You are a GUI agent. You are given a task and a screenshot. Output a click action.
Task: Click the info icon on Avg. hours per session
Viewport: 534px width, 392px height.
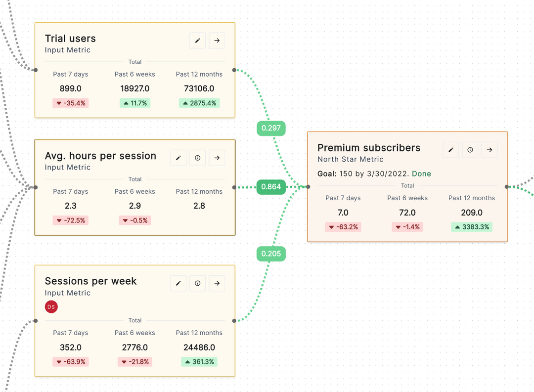(x=197, y=157)
